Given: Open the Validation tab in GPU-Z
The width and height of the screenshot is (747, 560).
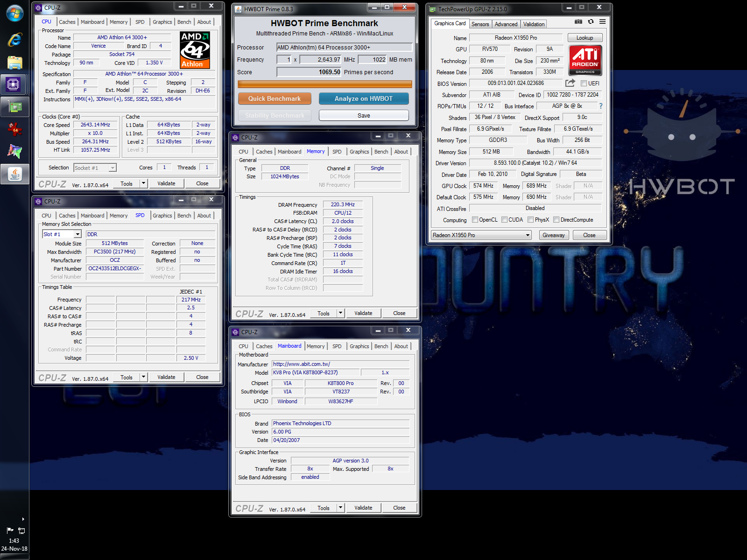Looking at the screenshot, I should coord(534,24).
